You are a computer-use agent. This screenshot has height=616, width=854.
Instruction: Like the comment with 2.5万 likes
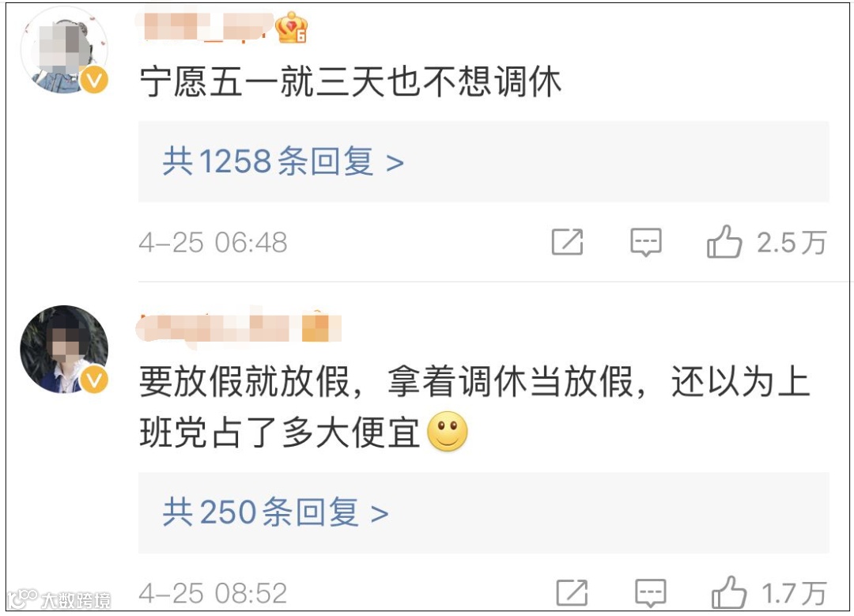click(724, 242)
